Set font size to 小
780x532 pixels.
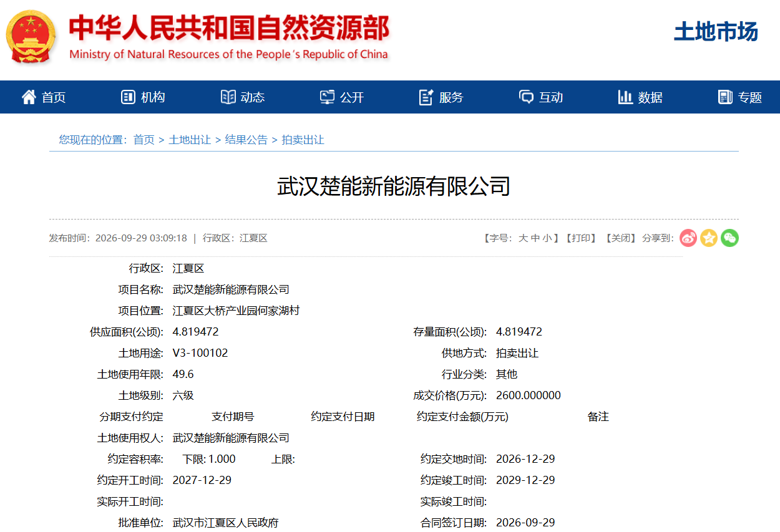pos(547,238)
